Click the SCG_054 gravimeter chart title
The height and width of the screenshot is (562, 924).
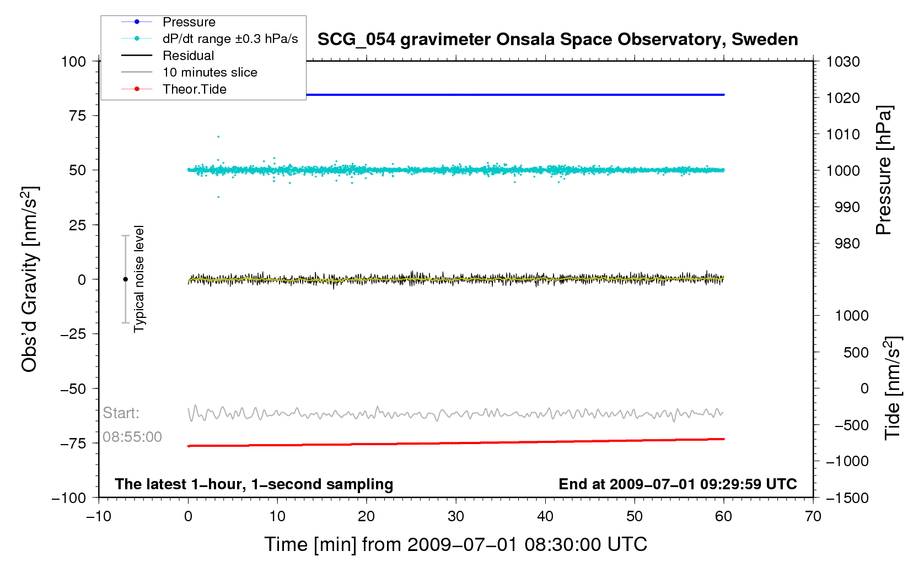pos(557,40)
